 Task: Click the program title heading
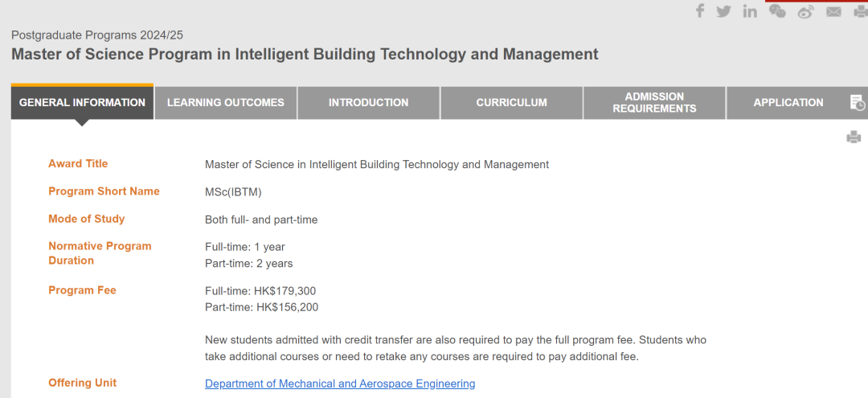(x=305, y=55)
